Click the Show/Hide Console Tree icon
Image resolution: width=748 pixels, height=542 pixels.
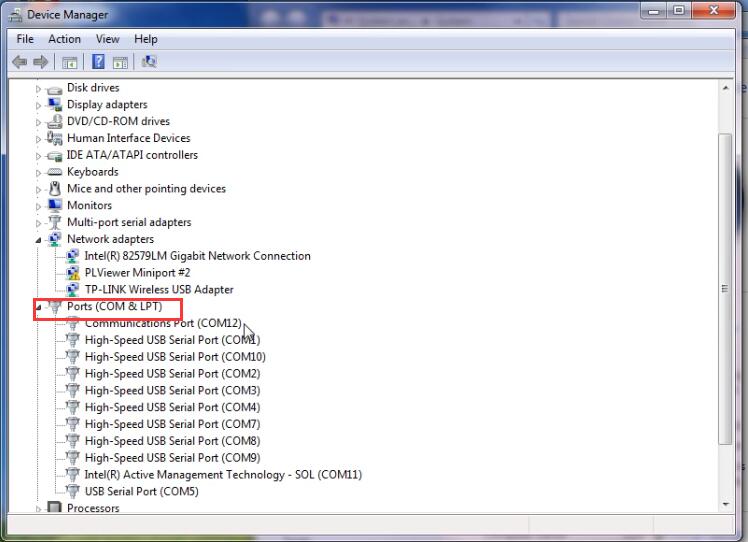coord(70,62)
